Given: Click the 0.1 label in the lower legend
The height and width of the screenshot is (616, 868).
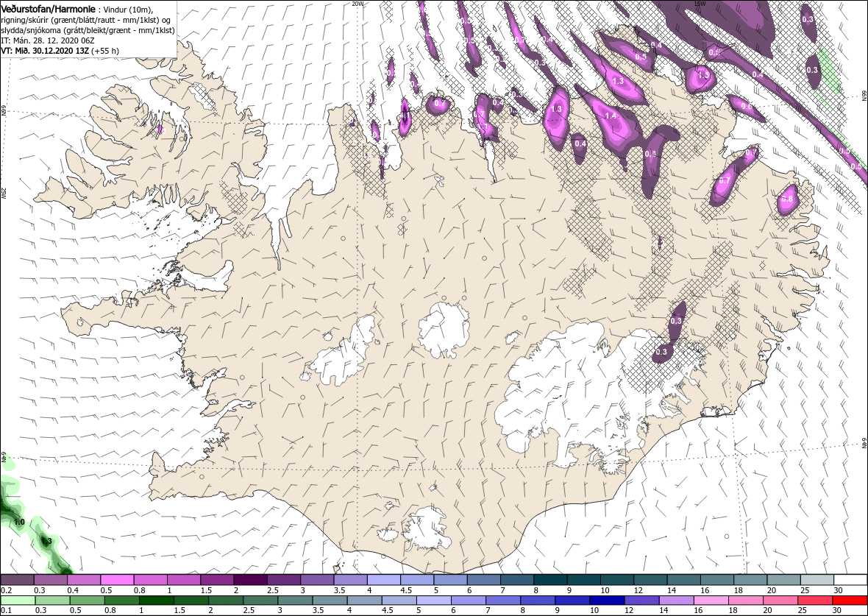Looking at the screenshot, I should pyautogui.click(x=7, y=611).
